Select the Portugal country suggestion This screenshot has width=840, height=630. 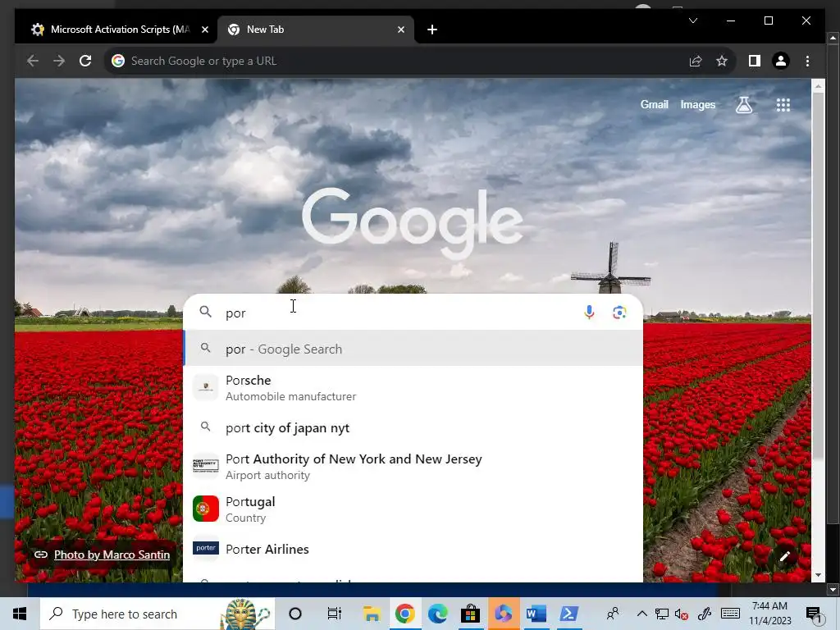coord(413,509)
